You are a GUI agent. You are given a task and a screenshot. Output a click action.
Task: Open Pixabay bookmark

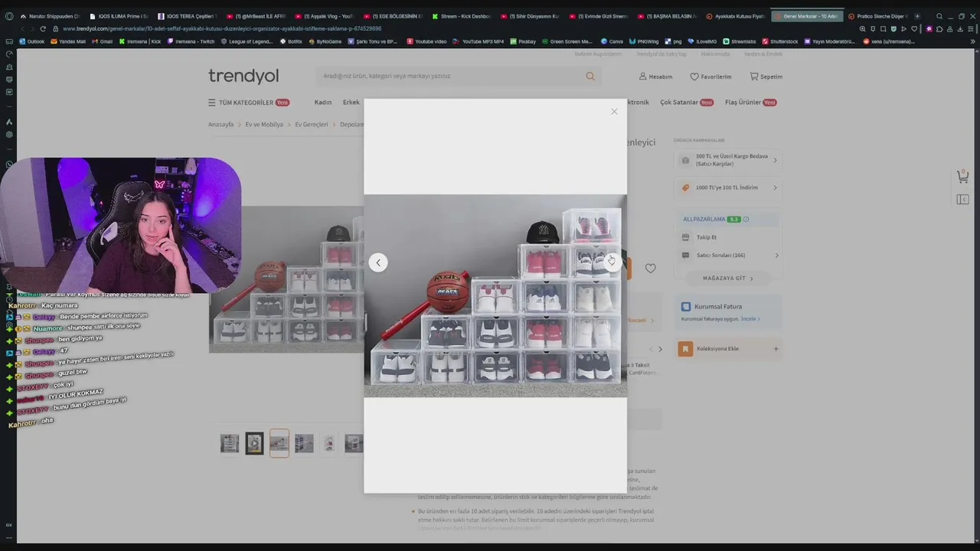pos(523,41)
